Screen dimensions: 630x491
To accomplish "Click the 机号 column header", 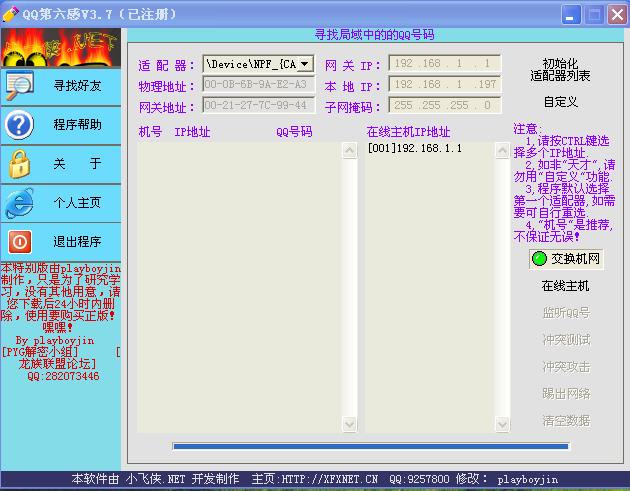I will (x=150, y=131).
